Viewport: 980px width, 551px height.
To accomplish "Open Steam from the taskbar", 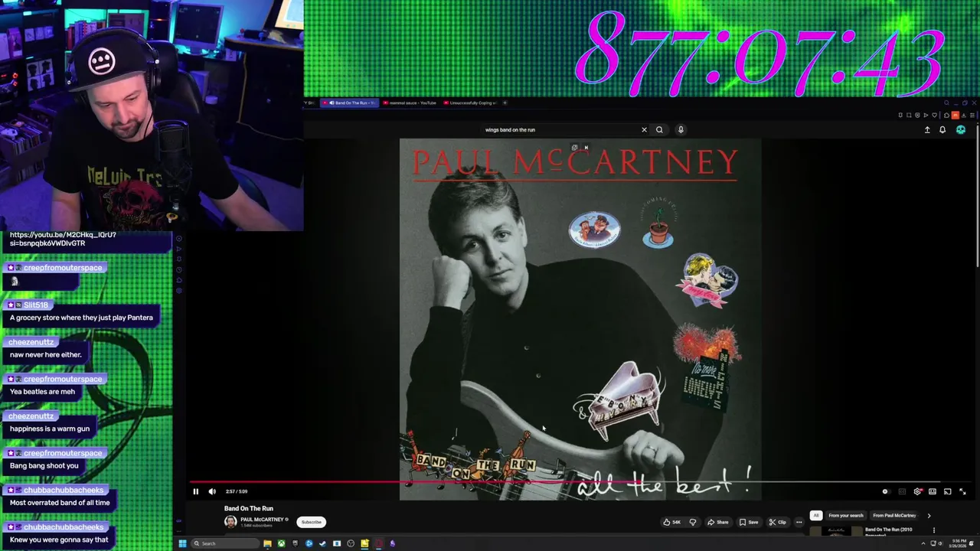I will click(323, 543).
